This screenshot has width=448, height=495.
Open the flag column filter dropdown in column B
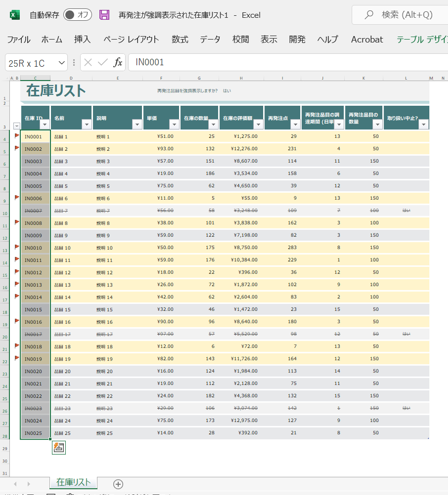[17, 126]
